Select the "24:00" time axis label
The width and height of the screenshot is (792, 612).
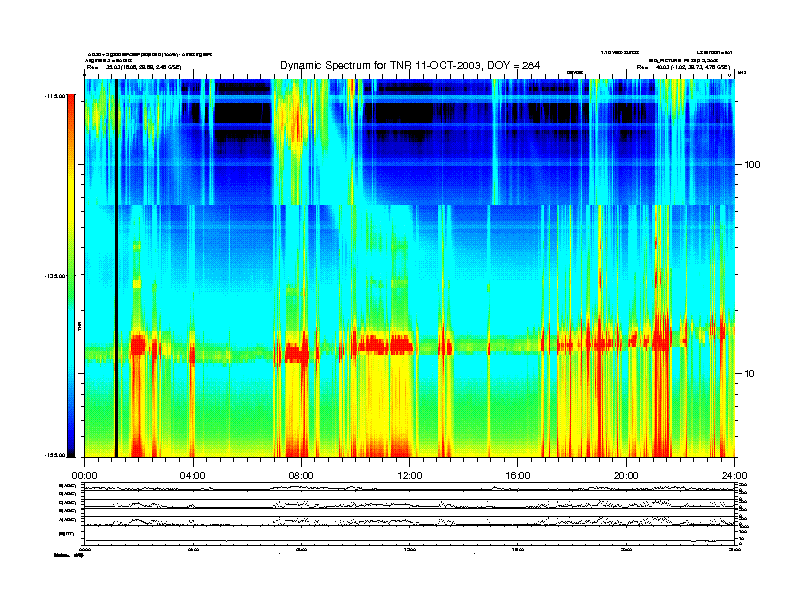[734, 476]
